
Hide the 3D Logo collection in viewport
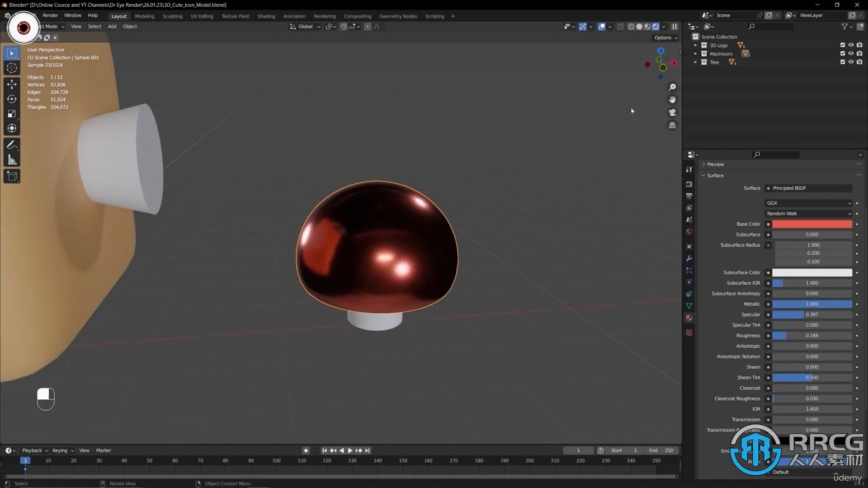click(851, 45)
